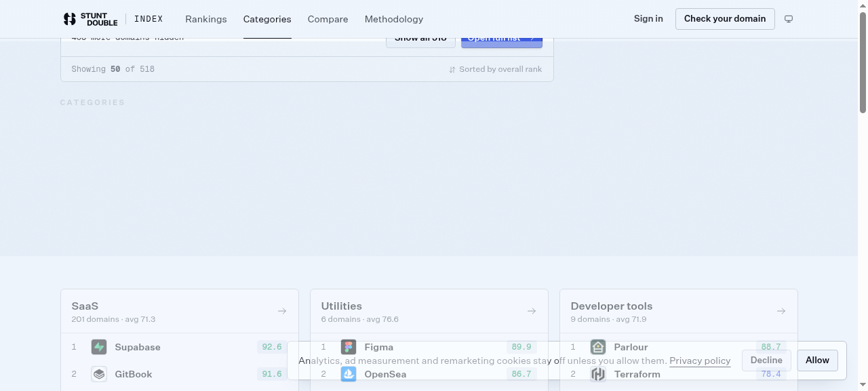Image resolution: width=868 pixels, height=391 pixels.
Task: Click the Check your domain button
Action: 725,19
